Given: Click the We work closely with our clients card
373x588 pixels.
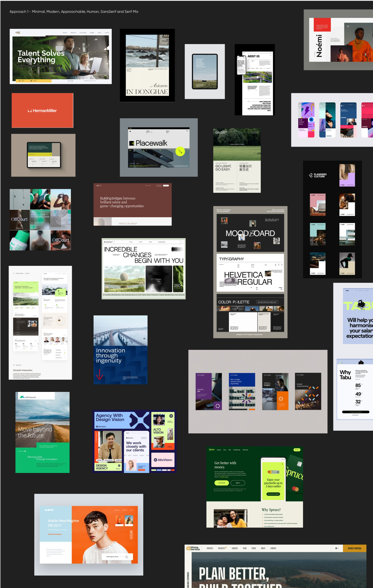Looking at the screenshot, I should 136,452.
